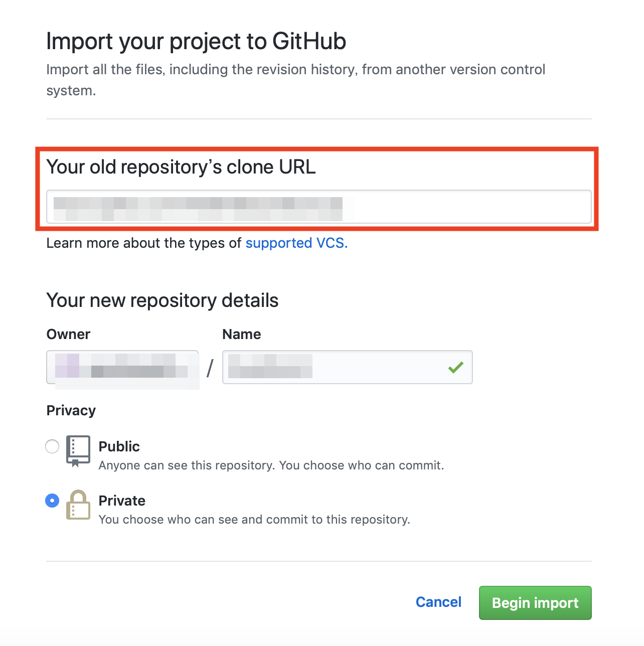Open the supported VCS link
Image resolution: width=644 pixels, height=646 pixels.
tap(296, 243)
